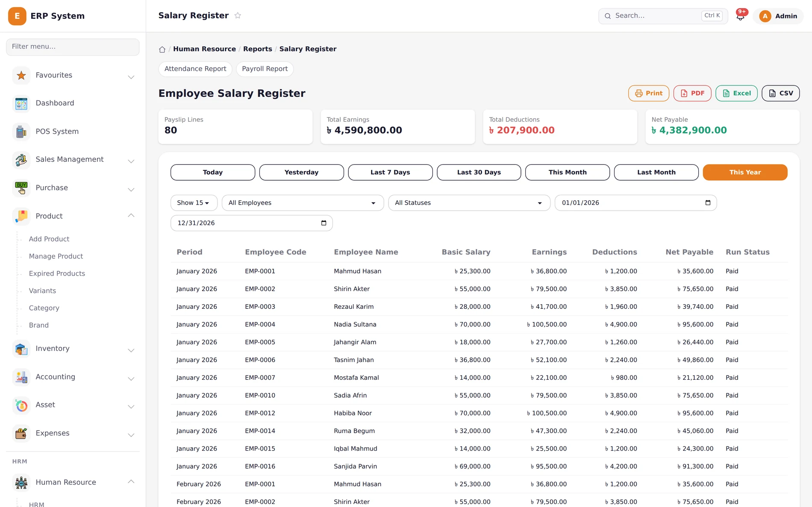Click the Admin avatar icon
Screen dimensions: 812x507
pyautogui.click(x=765, y=16)
